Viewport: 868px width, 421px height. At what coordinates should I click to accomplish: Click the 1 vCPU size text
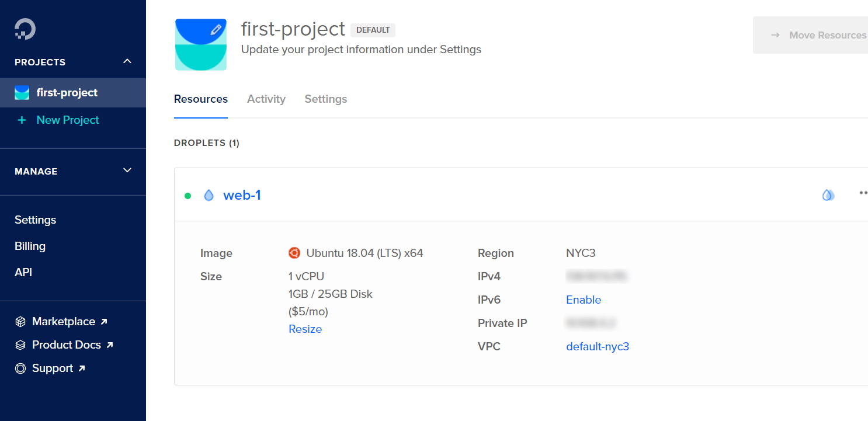click(x=306, y=276)
